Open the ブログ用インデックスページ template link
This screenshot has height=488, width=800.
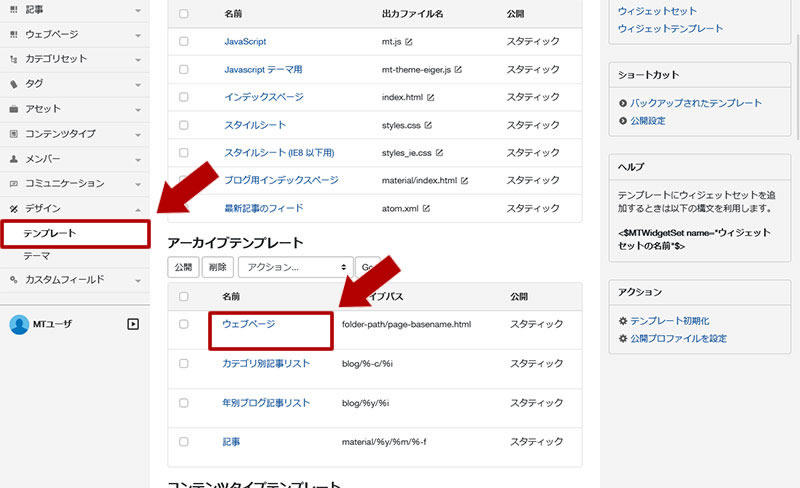coord(281,180)
